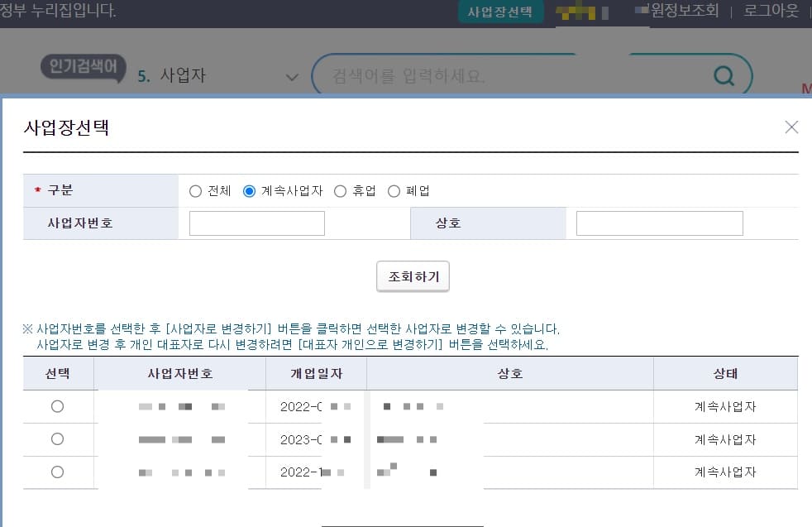This screenshot has height=527, width=812.
Task: Close the 사업장선택 popup
Action: 791,127
